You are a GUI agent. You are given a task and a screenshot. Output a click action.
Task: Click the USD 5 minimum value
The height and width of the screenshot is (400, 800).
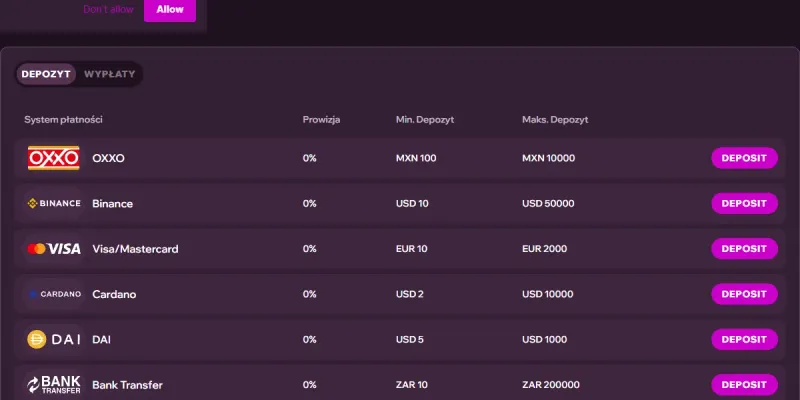click(x=409, y=339)
